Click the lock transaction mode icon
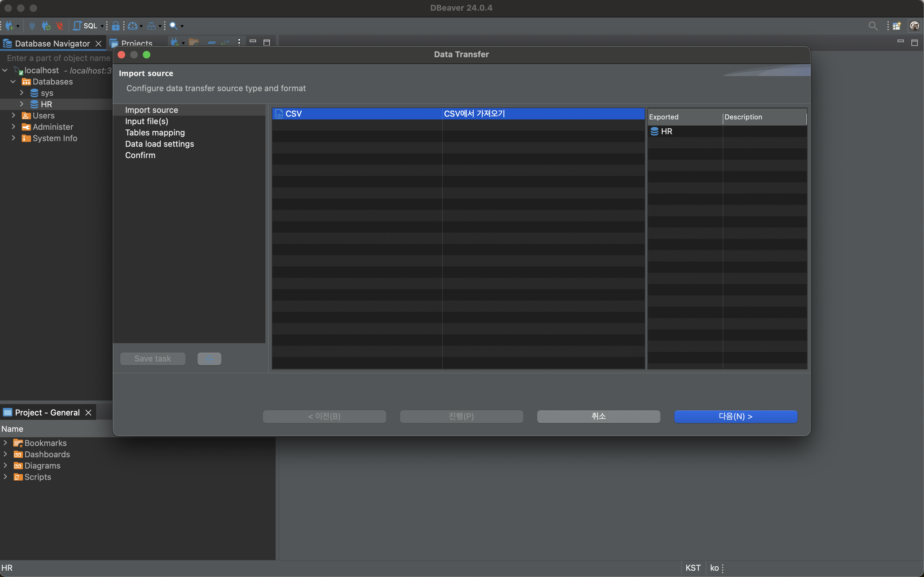924x577 pixels. [x=116, y=26]
